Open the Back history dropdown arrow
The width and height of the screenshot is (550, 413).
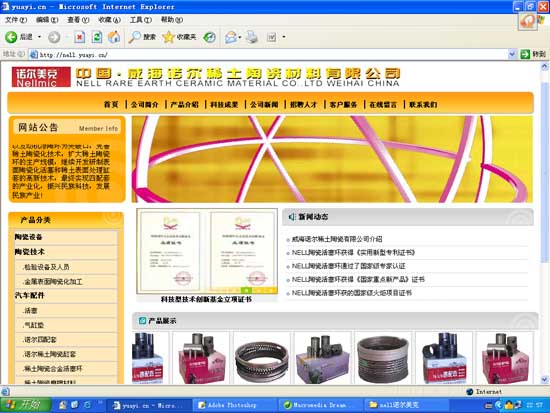coord(39,37)
